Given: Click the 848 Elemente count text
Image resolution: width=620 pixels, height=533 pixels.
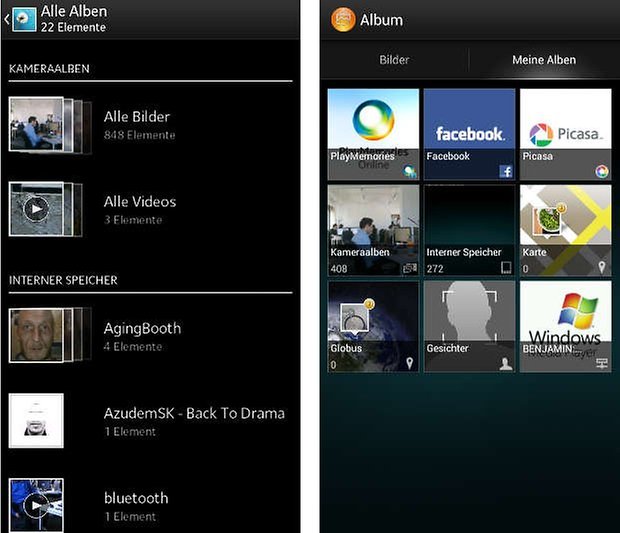Looking at the screenshot, I should pos(140,135).
